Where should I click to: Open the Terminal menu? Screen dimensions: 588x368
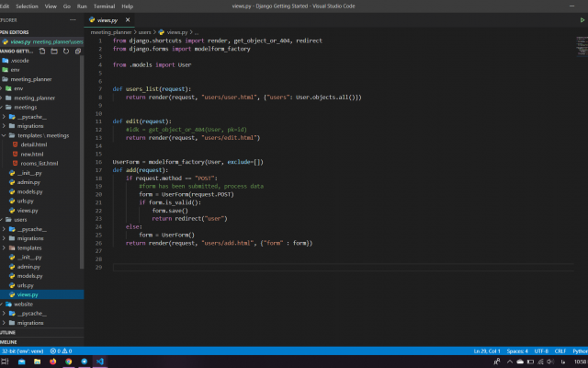104,6
